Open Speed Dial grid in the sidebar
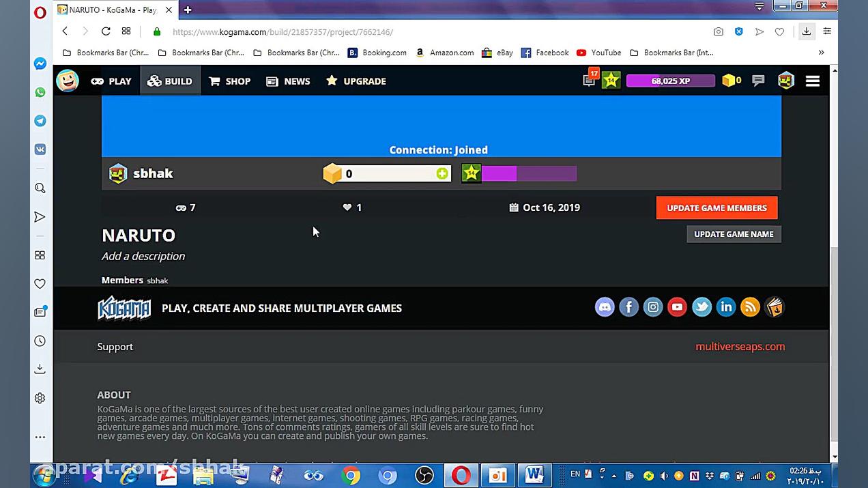868x488 pixels. point(40,255)
